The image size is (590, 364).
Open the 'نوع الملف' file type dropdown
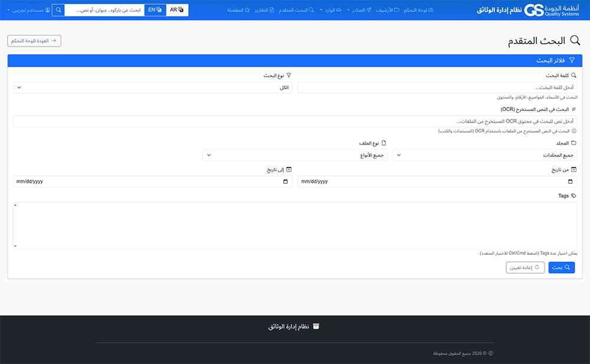294,155
